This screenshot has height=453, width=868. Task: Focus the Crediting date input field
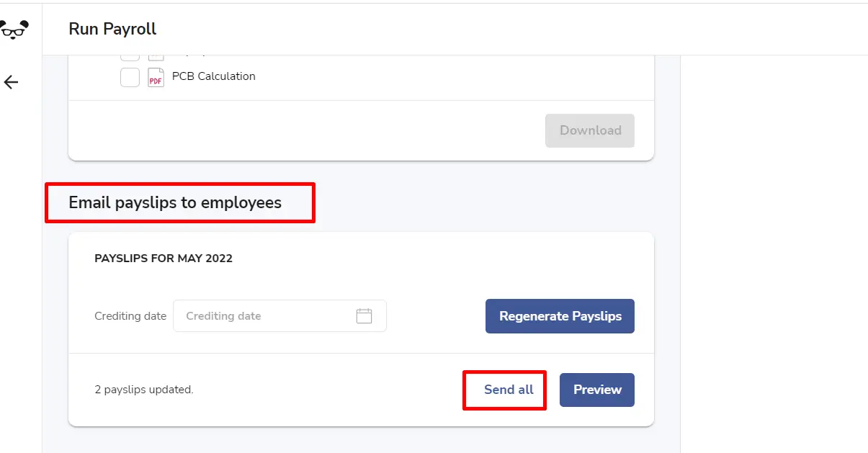pos(279,315)
